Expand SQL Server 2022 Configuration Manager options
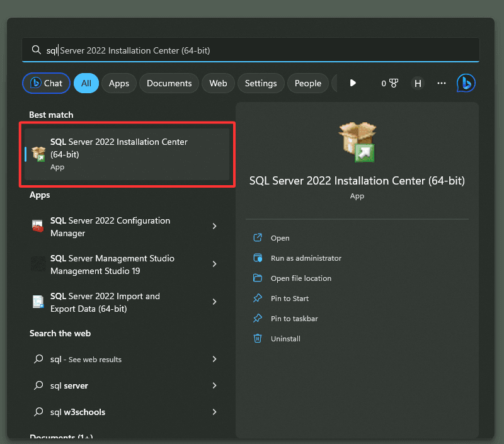 pyautogui.click(x=214, y=226)
